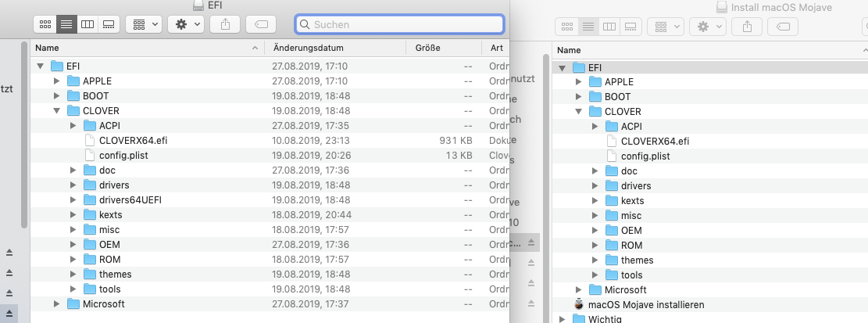Sort by Änderungsdatum column
The height and width of the screenshot is (323, 868).
pos(335,48)
